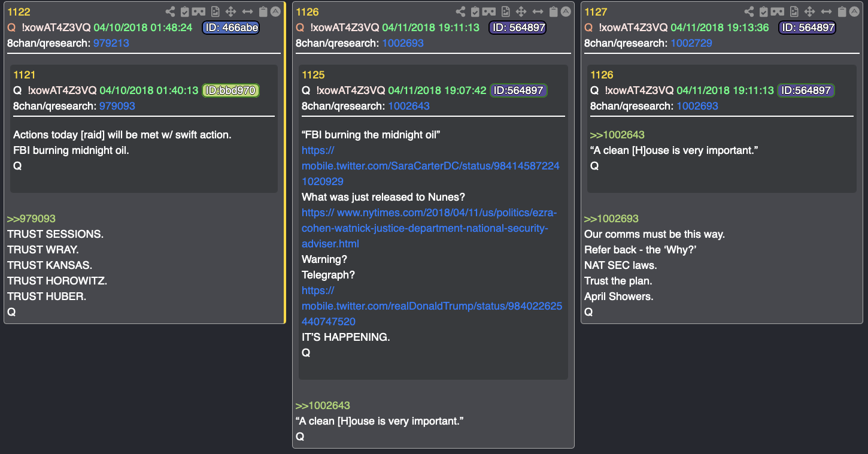Click timestamp 04/11/2018 19:13:36
This screenshot has width=868, height=454.
point(720,28)
